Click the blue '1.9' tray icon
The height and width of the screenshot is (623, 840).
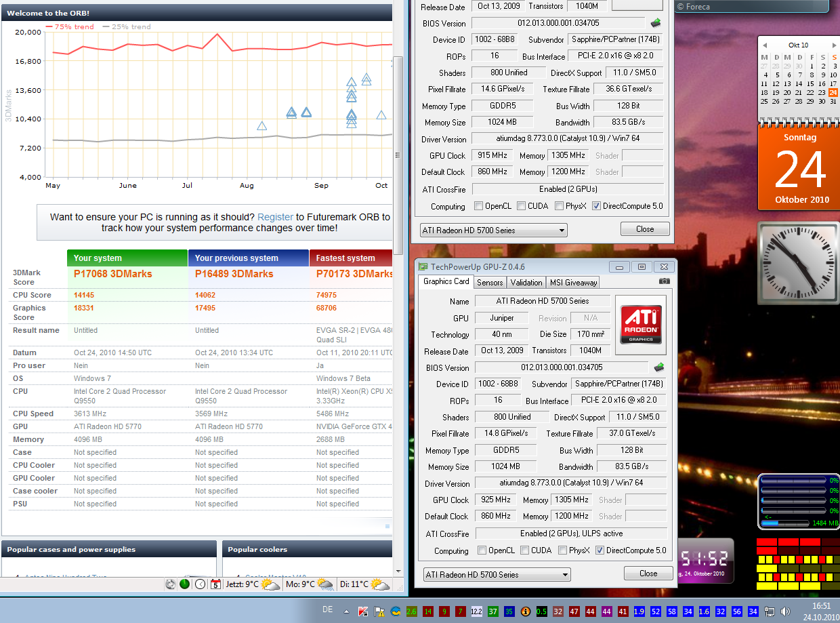639,611
